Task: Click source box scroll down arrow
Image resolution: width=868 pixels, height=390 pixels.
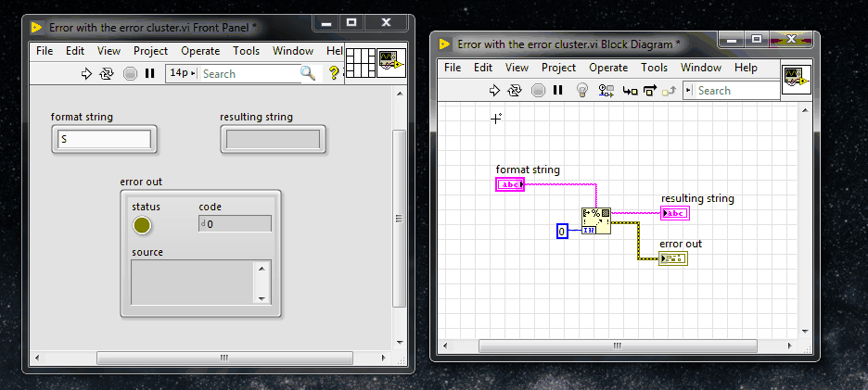Action: (x=262, y=297)
